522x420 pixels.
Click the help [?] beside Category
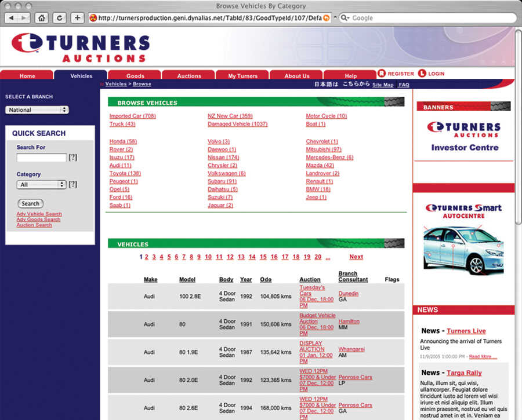(72, 184)
